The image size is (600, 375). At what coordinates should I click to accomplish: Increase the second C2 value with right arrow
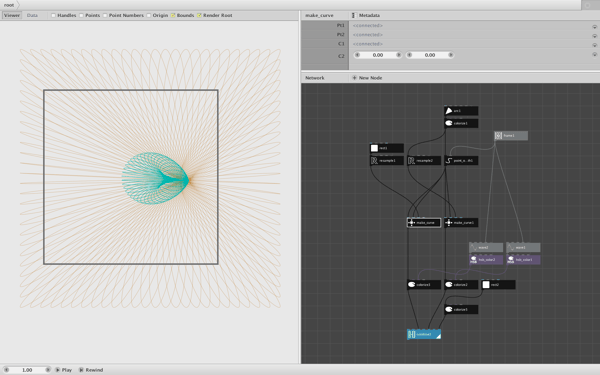(450, 55)
